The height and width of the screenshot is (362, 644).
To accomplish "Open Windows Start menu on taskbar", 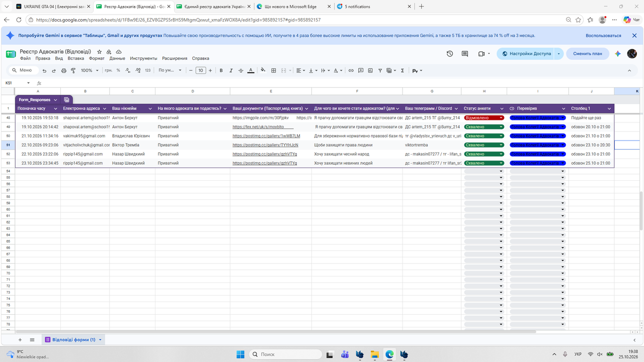I will [240, 354].
